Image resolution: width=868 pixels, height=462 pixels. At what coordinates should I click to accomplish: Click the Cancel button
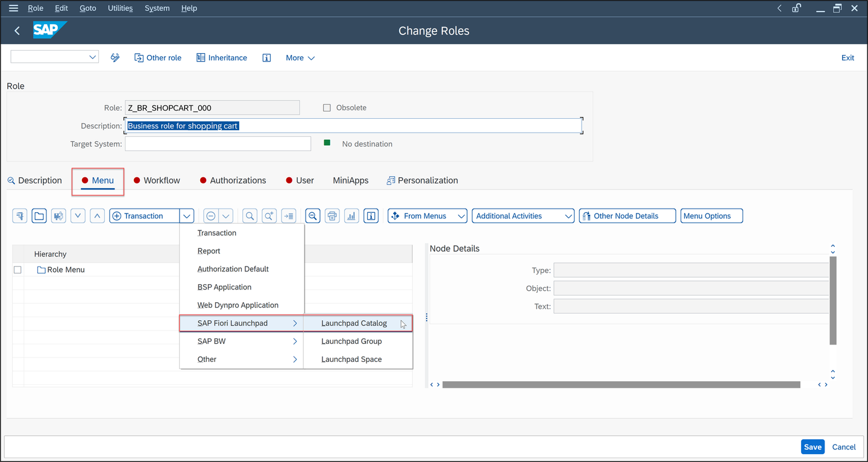[x=844, y=447]
